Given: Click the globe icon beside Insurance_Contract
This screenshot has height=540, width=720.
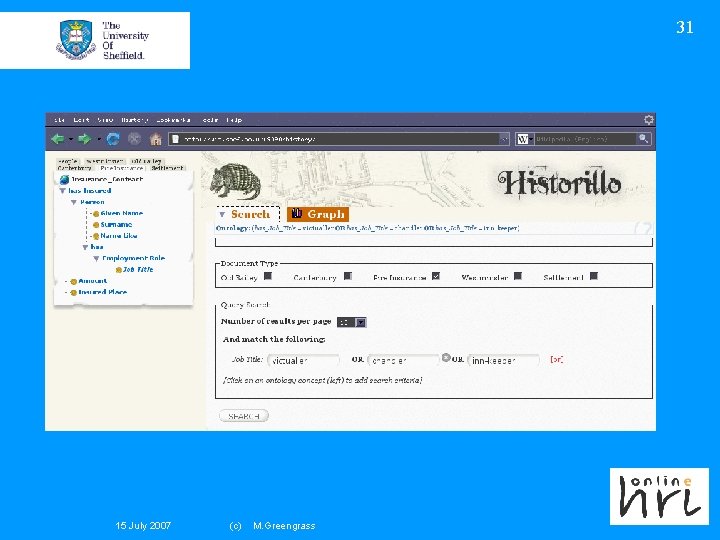Looking at the screenshot, I should click(64, 180).
